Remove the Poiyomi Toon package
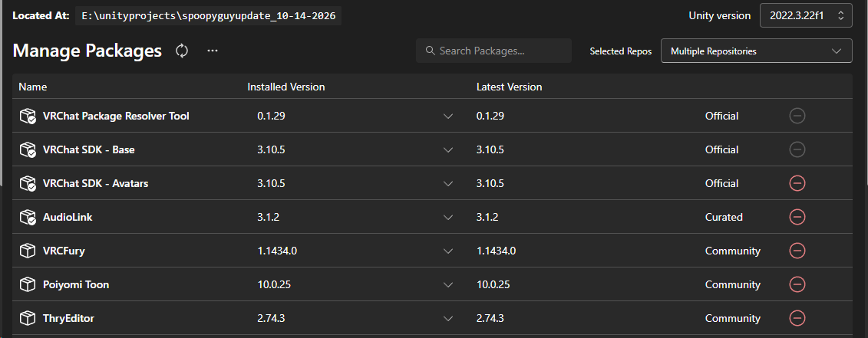The height and width of the screenshot is (338, 868). pyautogui.click(x=797, y=284)
